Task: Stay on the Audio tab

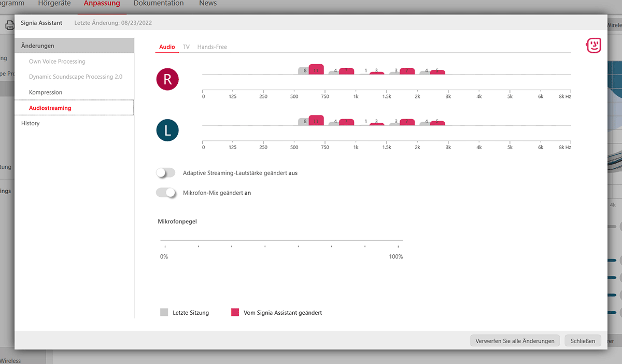Action: point(167,46)
